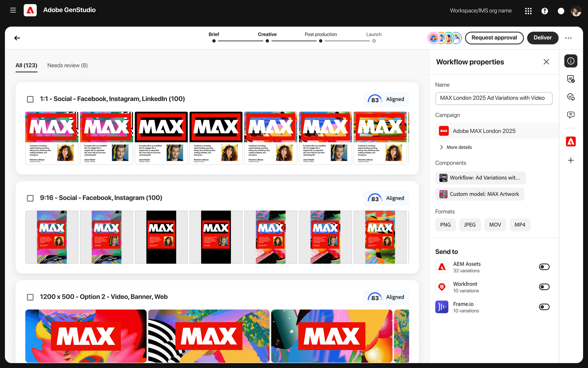The height and width of the screenshot is (368, 588).
Task: Click Workspace/IMS org name text
Action: pos(481,11)
